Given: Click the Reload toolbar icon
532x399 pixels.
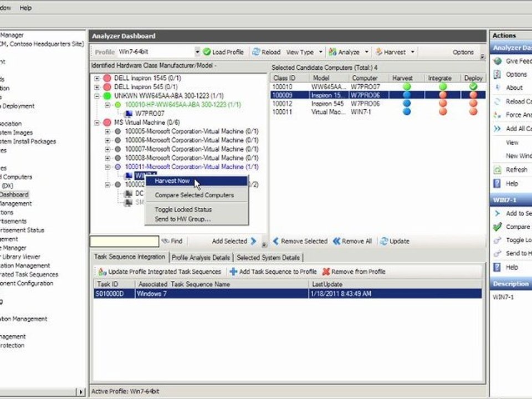Looking at the screenshot, I should [x=256, y=52].
